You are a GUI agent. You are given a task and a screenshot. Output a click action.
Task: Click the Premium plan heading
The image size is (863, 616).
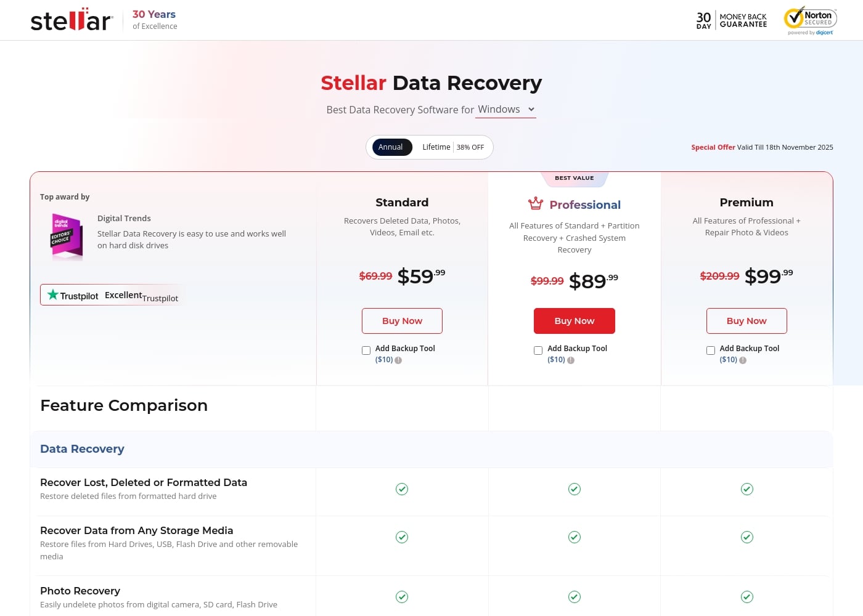pos(746,203)
